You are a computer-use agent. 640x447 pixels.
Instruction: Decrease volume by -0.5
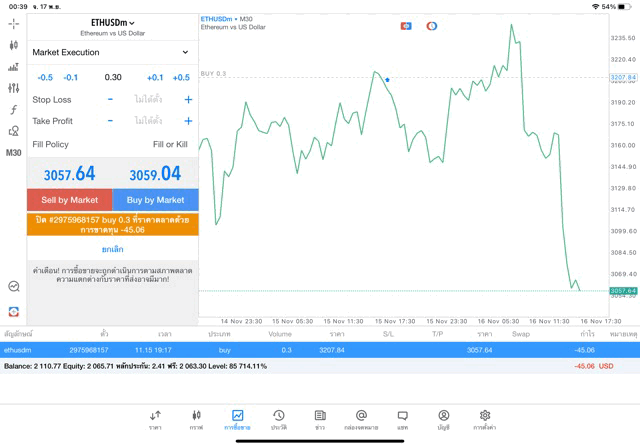pyautogui.click(x=45, y=77)
